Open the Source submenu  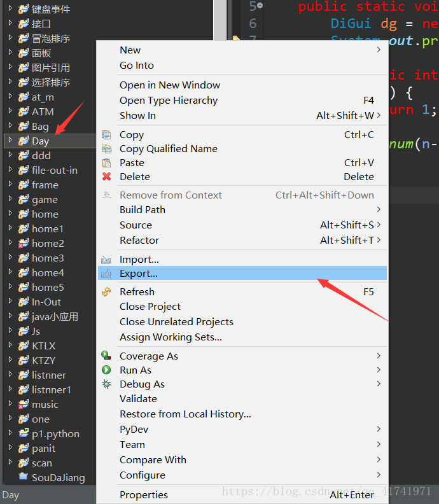[x=242, y=225]
